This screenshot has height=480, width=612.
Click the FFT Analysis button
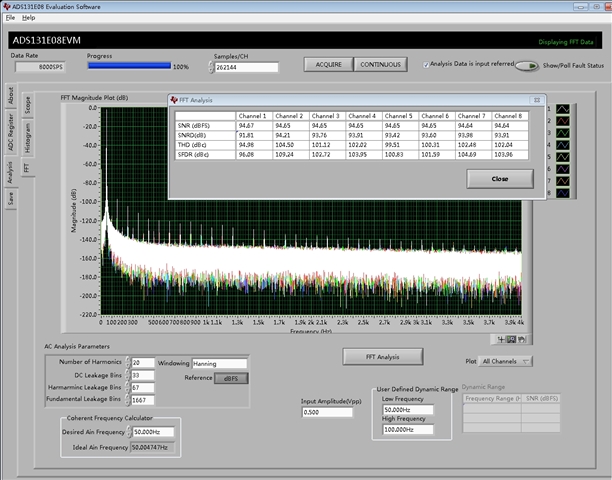[382, 357]
